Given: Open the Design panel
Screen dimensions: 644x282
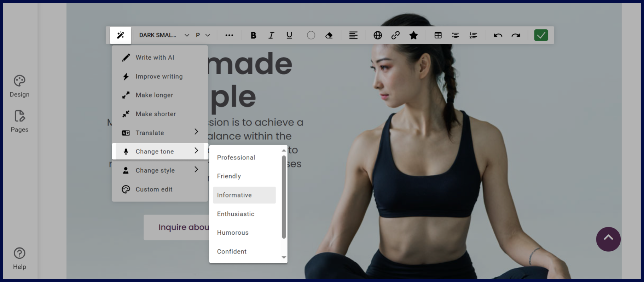Looking at the screenshot, I should [x=19, y=86].
